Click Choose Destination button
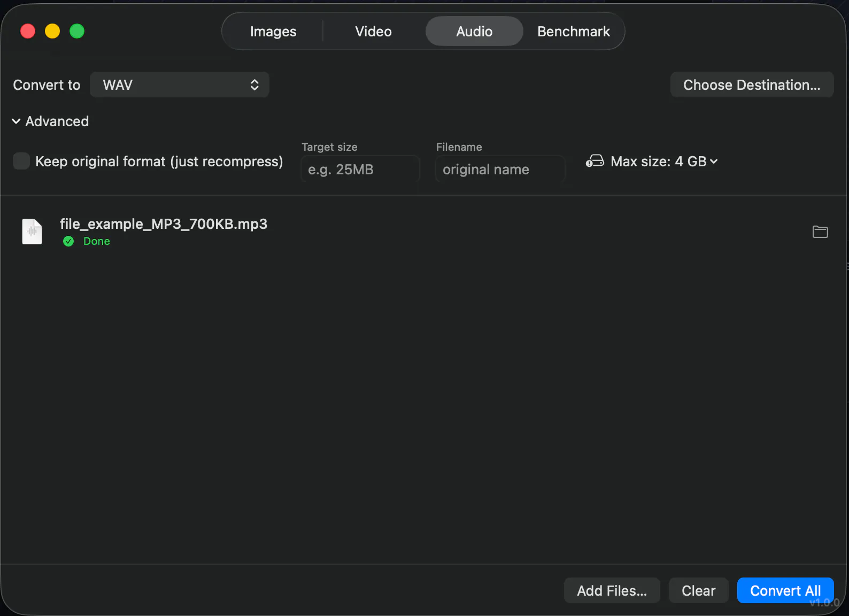The width and height of the screenshot is (849, 616). (x=752, y=84)
